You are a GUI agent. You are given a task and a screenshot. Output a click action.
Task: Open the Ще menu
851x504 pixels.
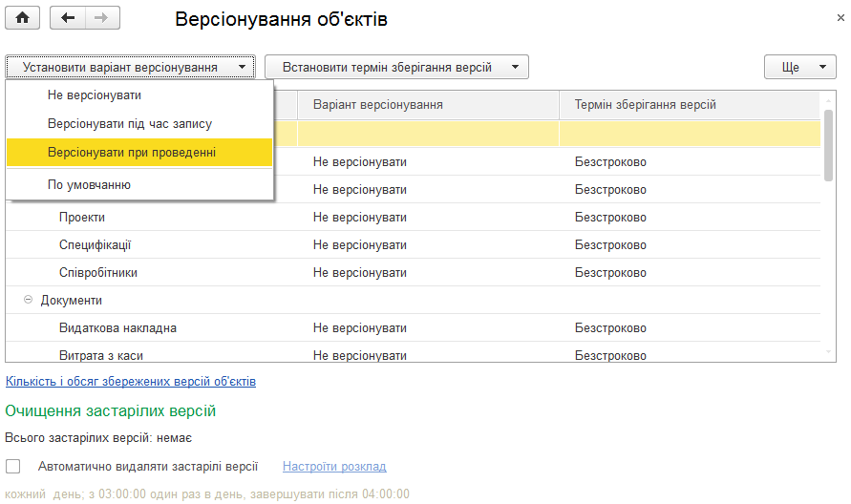pyautogui.click(x=800, y=67)
